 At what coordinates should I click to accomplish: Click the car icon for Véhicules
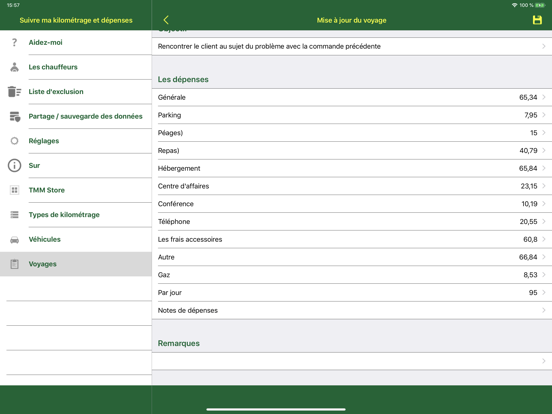14,240
